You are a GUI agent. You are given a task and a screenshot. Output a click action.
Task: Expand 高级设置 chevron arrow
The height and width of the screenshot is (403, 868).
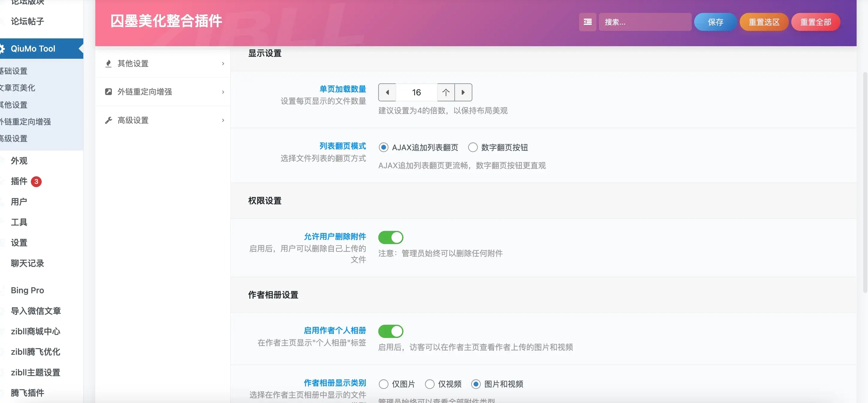click(223, 121)
